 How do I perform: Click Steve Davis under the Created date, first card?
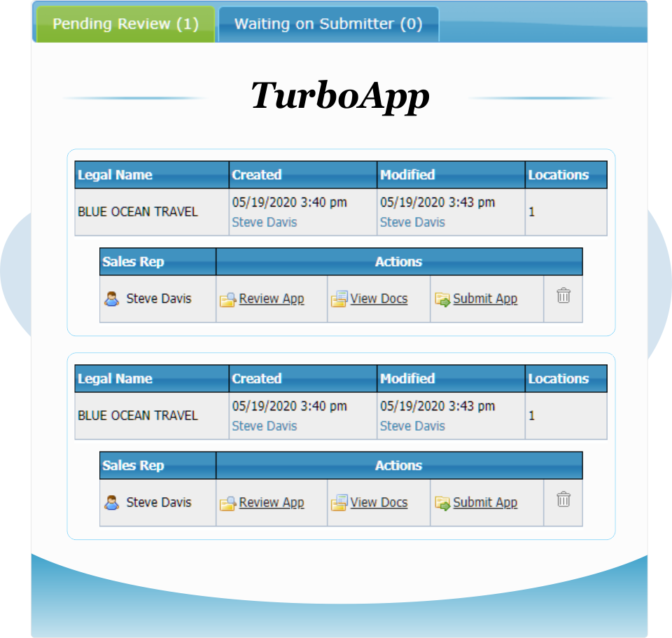(265, 222)
